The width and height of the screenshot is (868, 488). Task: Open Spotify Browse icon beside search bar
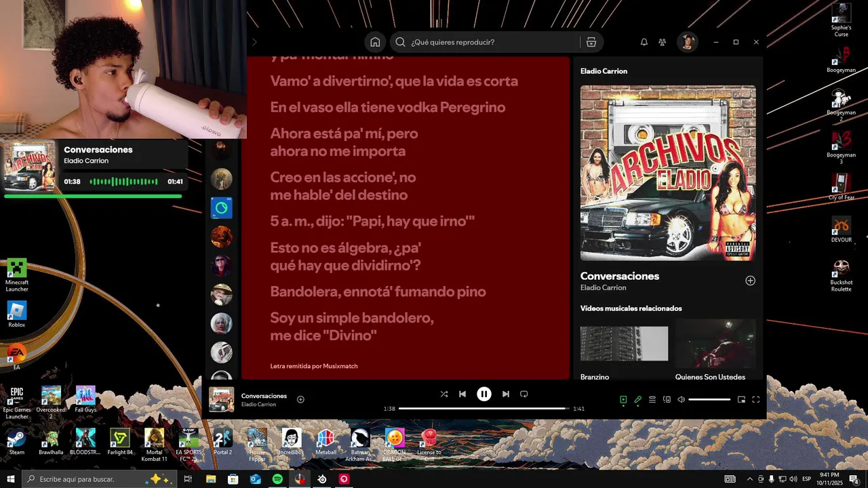point(591,42)
